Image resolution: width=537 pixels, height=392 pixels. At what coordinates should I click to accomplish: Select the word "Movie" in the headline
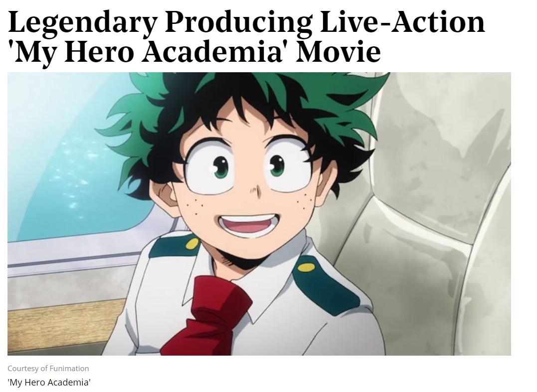tap(338, 52)
